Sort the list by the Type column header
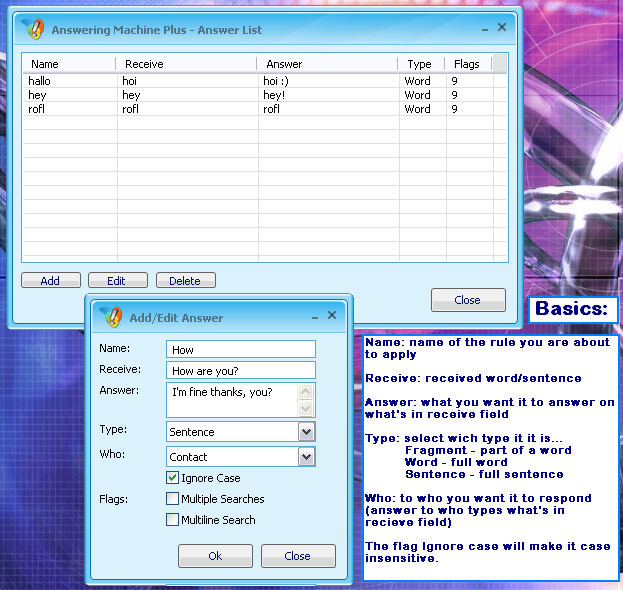The image size is (623, 590). tap(421, 64)
